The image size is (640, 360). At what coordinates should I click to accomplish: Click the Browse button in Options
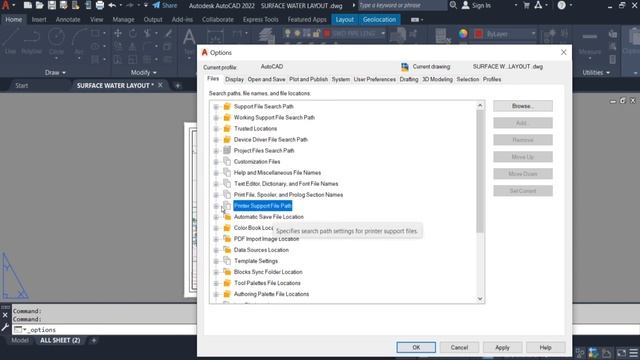click(523, 106)
